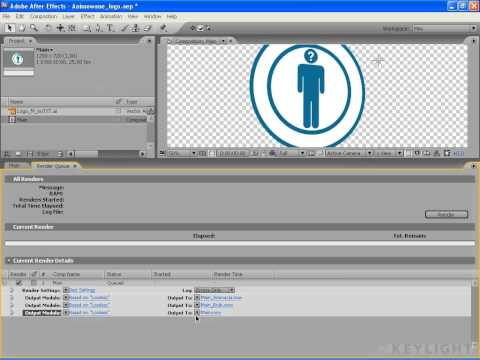This screenshot has width=480, height=360.
Task: Toggle the render checkbox for Main item
Action: [19, 283]
